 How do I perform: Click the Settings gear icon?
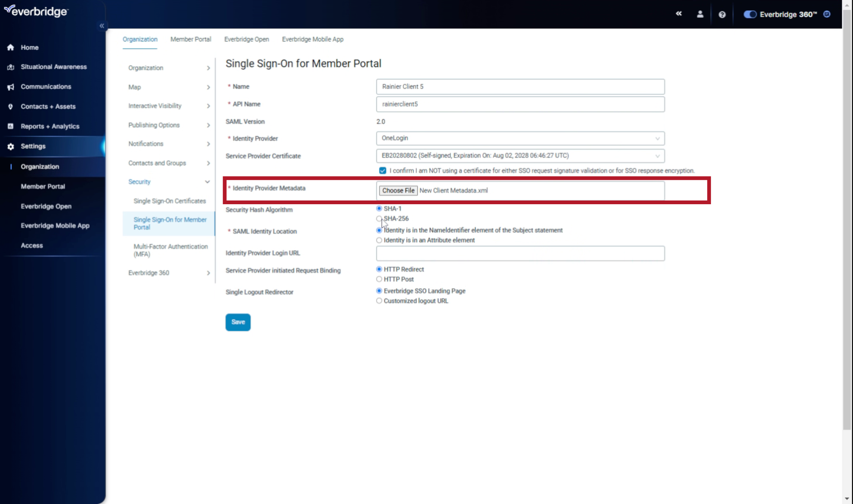(x=10, y=146)
